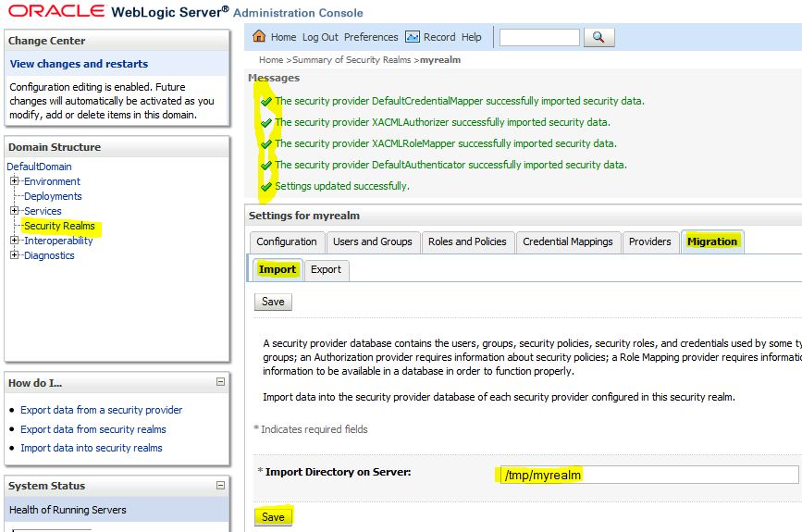Image resolution: width=802 pixels, height=532 pixels.
Task: Select Diagnostics in Domain Structure
Action: click(49, 255)
